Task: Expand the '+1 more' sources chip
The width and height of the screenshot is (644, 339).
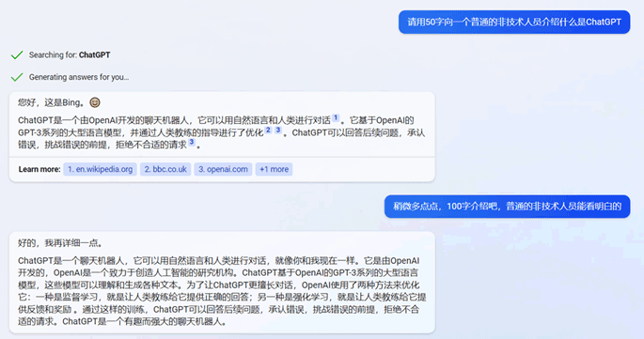Action: pos(274,169)
